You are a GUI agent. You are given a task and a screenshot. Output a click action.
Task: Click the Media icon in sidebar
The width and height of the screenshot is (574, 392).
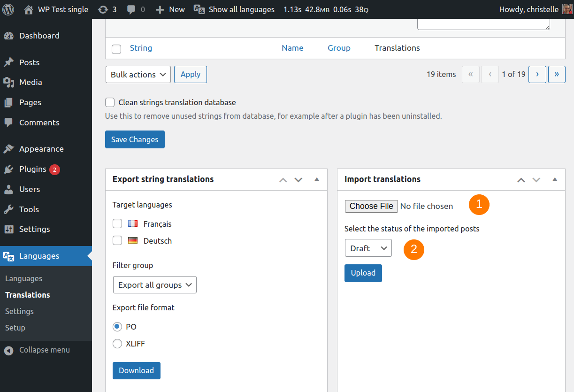tap(8, 82)
